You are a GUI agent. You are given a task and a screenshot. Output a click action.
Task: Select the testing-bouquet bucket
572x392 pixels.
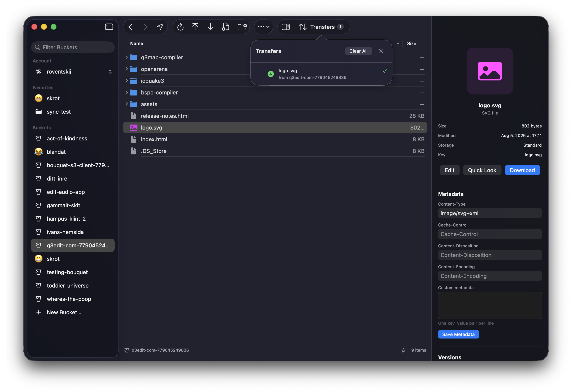coord(73,272)
